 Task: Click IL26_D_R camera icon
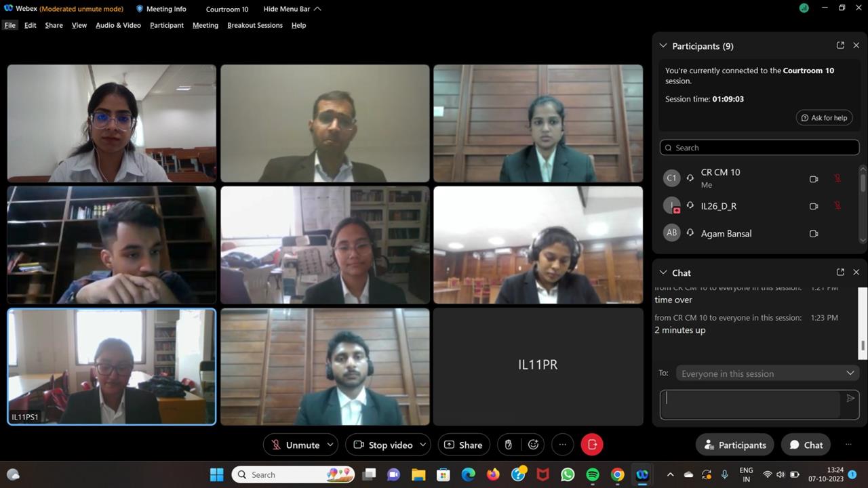click(x=814, y=206)
